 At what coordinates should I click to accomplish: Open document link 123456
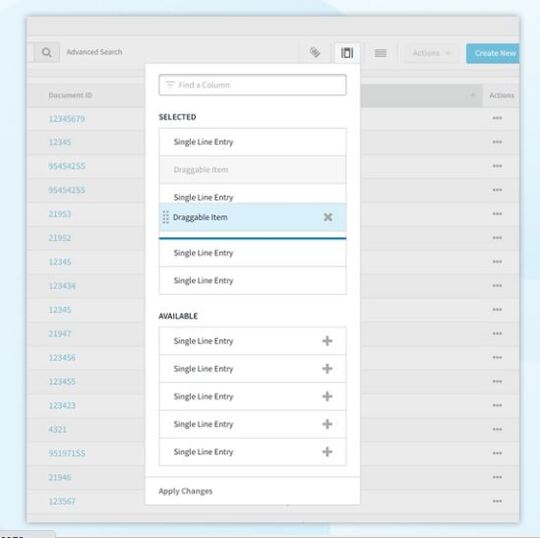pyautogui.click(x=62, y=358)
